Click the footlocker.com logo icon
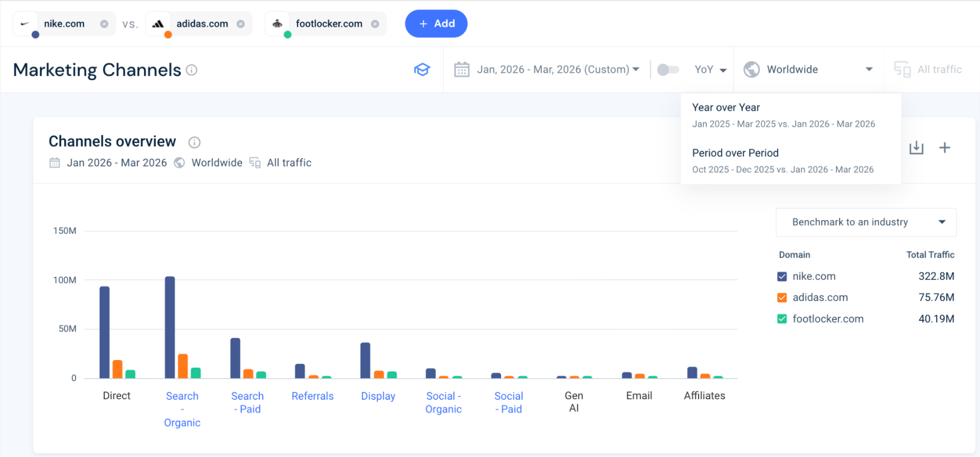980x457 pixels. [x=277, y=24]
